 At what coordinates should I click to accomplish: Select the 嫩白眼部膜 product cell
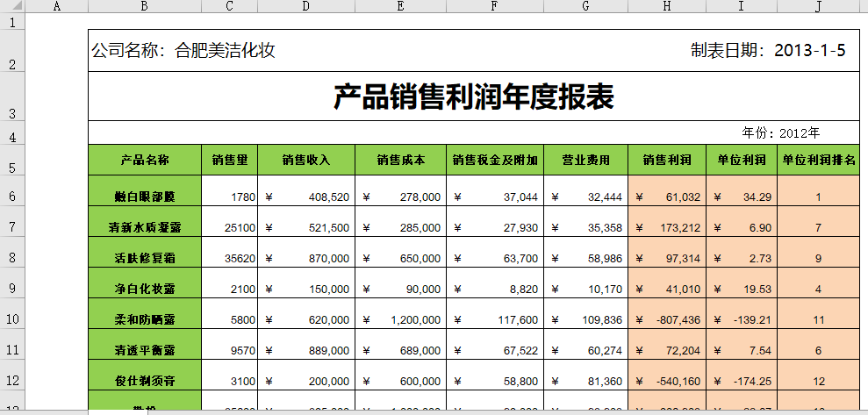pyautogui.click(x=145, y=197)
